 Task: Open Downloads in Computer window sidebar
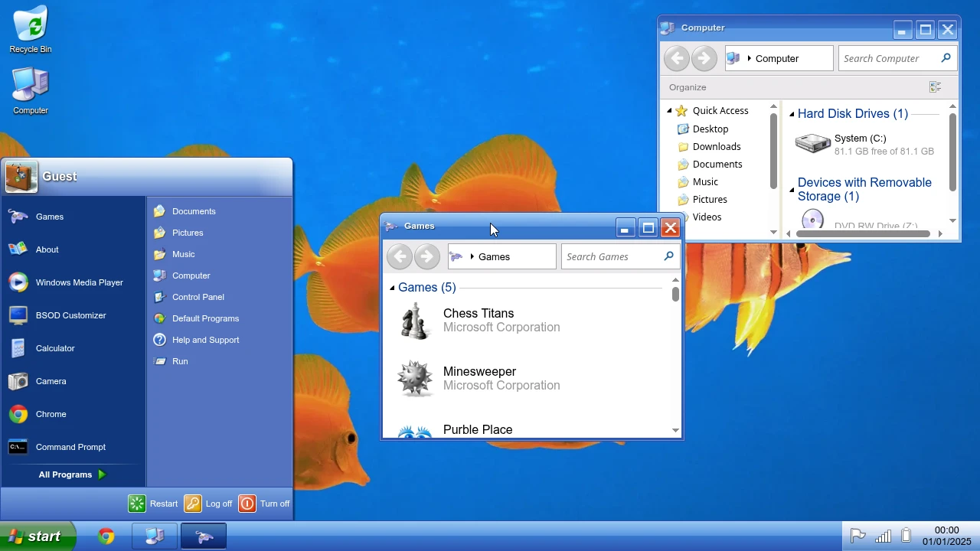[717, 146]
